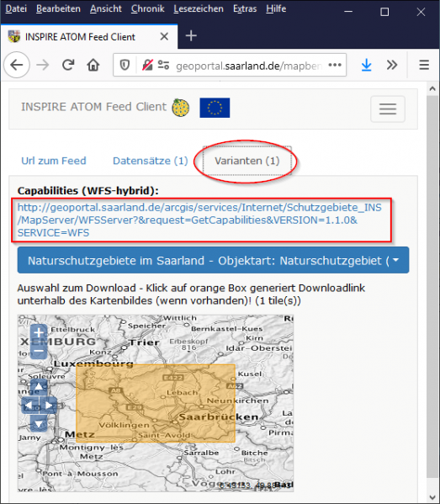Expand the Naturschutzgebiete im Saarland dropdown
This screenshot has height=504, width=440.
coord(213,260)
